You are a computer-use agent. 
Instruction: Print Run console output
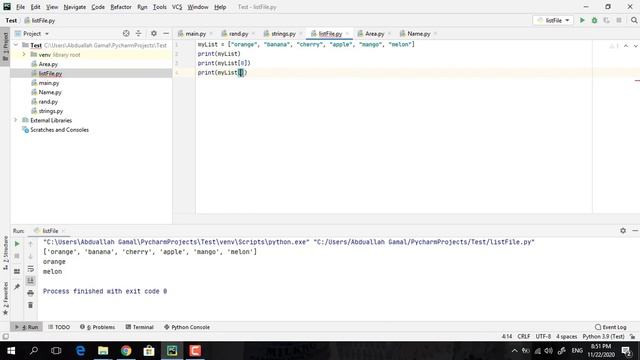click(x=31, y=293)
